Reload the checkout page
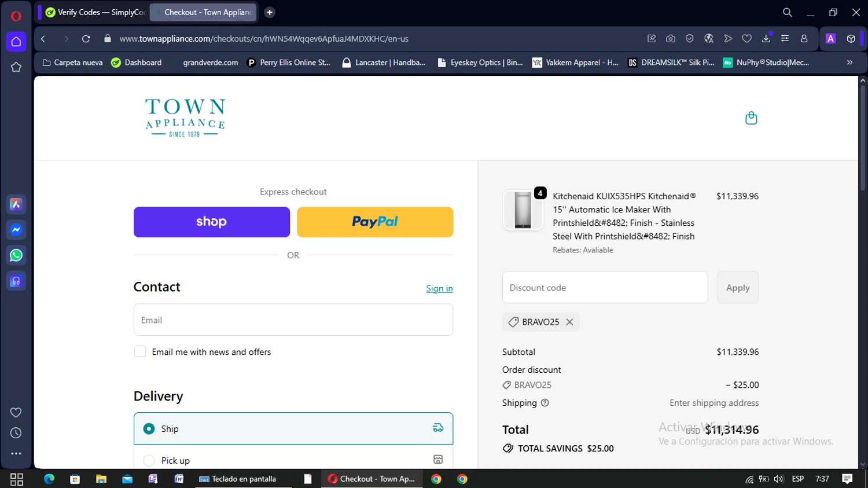The height and width of the screenshot is (488, 868). tap(86, 39)
